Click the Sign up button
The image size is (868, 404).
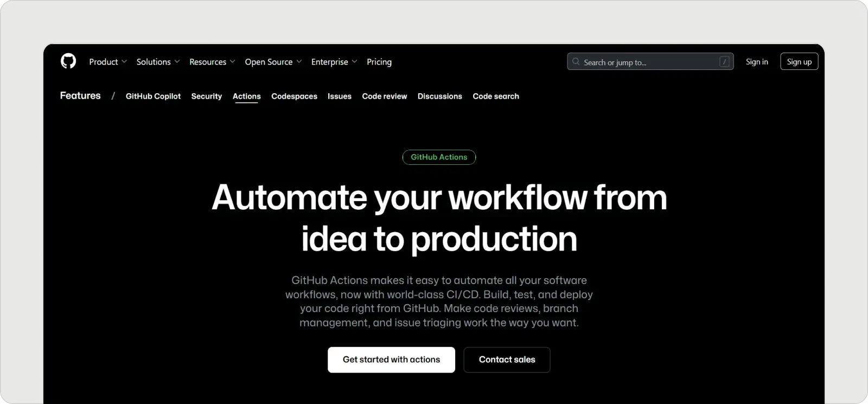tap(799, 62)
